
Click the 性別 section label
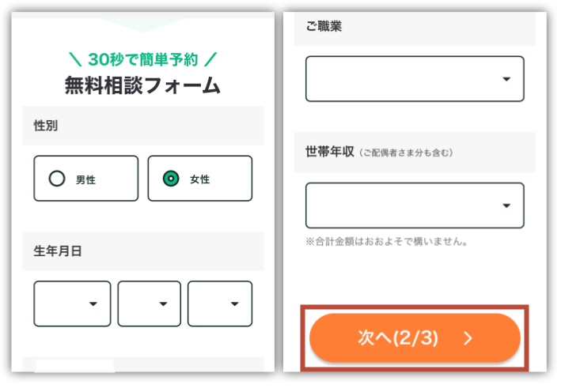point(46,126)
